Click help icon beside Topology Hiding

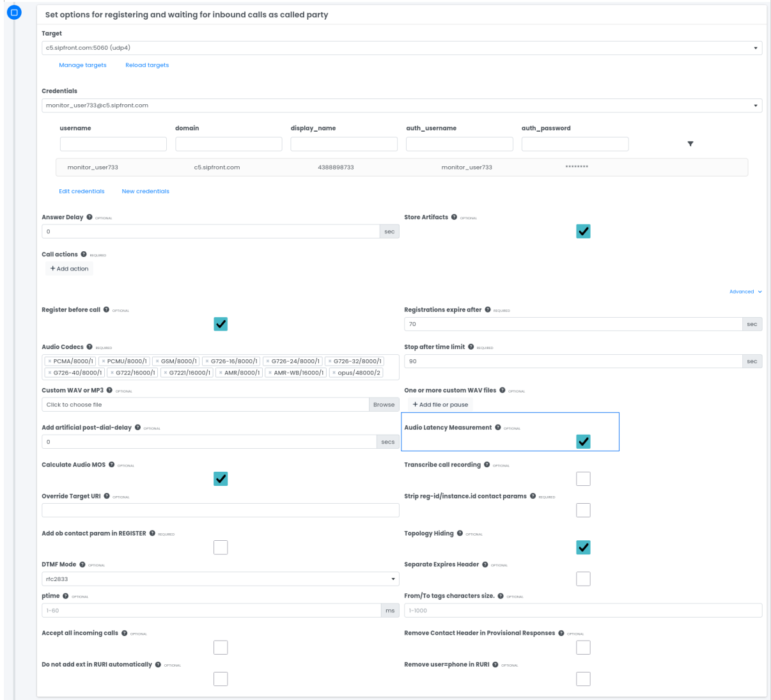460,533
